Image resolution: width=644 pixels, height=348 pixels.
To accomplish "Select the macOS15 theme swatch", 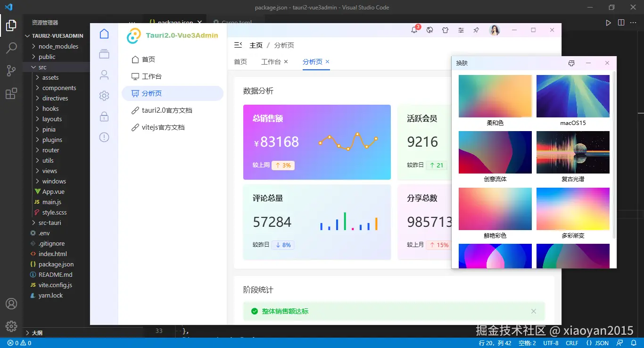I will [572, 96].
